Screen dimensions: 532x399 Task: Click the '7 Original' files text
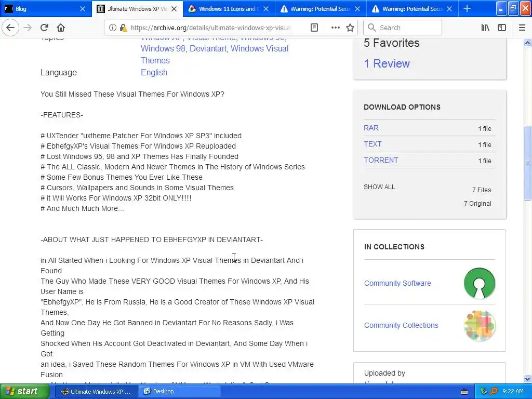(x=477, y=204)
